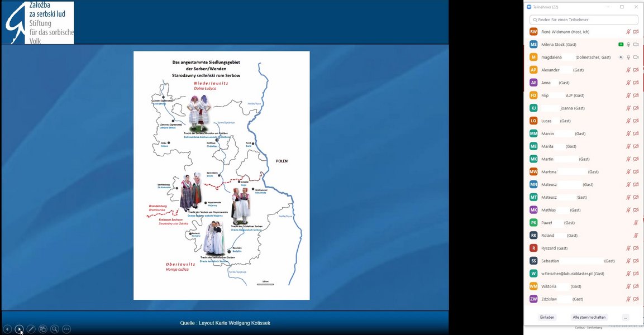
Task: Toggle René Wickmann's muted microphone
Action: pyautogui.click(x=628, y=32)
